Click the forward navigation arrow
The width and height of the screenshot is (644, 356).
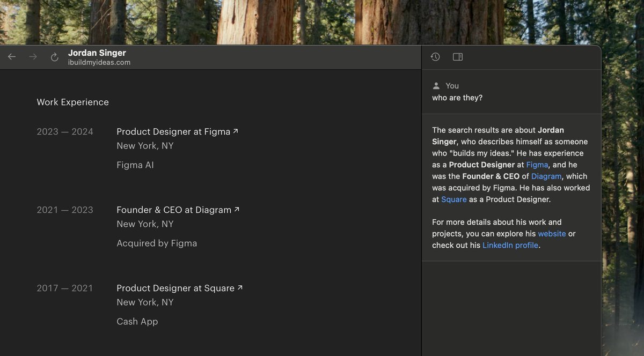pos(33,57)
